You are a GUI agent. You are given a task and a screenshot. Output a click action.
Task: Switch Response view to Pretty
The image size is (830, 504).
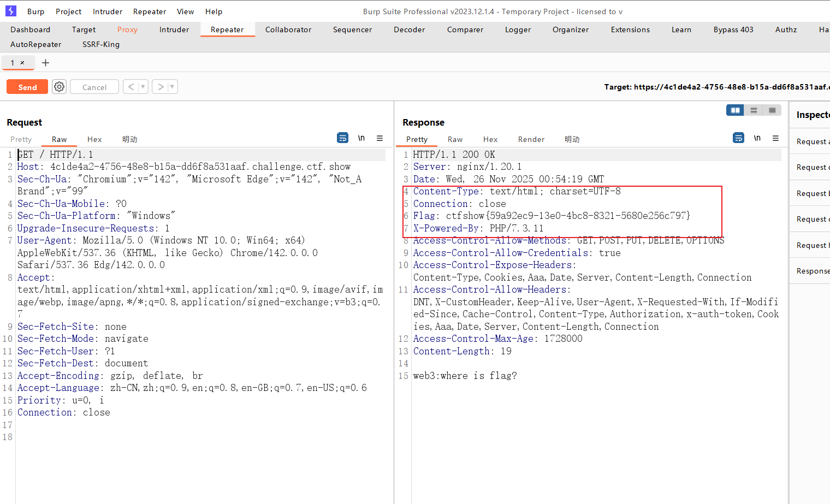[417, 139]
